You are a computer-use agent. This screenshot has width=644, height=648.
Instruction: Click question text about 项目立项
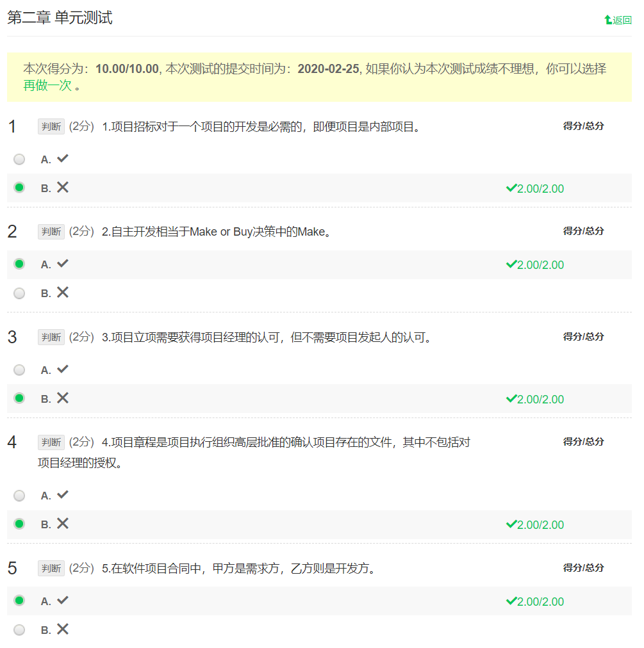(x=267, y=337)
